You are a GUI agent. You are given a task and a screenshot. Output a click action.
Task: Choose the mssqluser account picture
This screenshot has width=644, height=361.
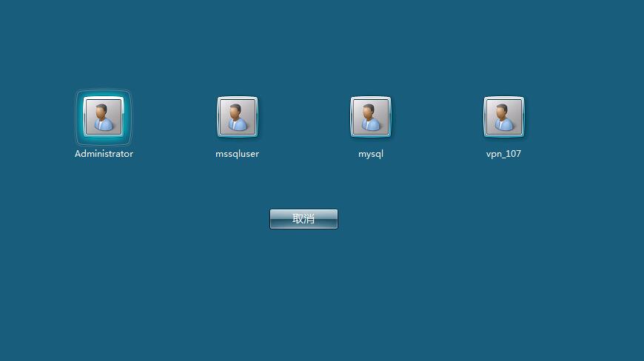click(x=238, y=117)
